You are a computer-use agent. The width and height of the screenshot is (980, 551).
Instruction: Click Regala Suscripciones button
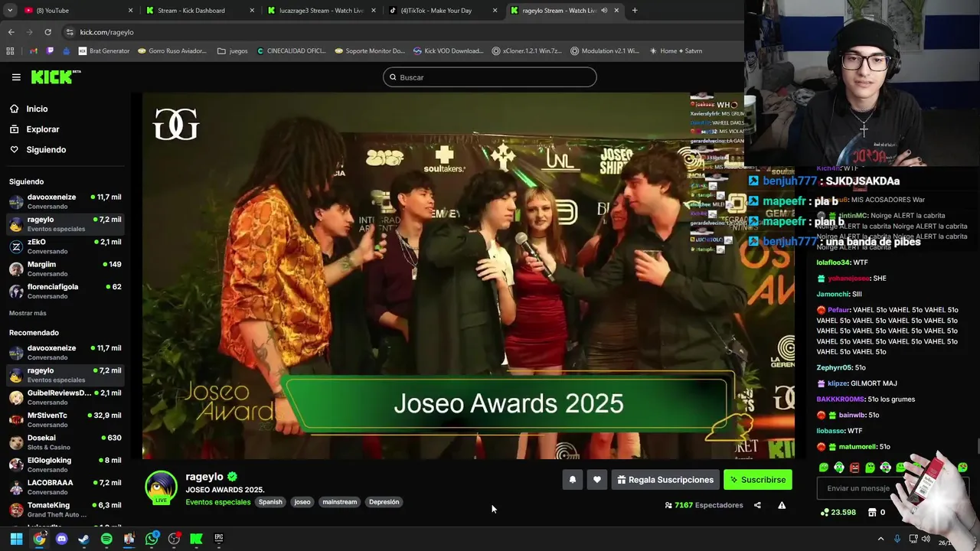(x=665, y=480)
